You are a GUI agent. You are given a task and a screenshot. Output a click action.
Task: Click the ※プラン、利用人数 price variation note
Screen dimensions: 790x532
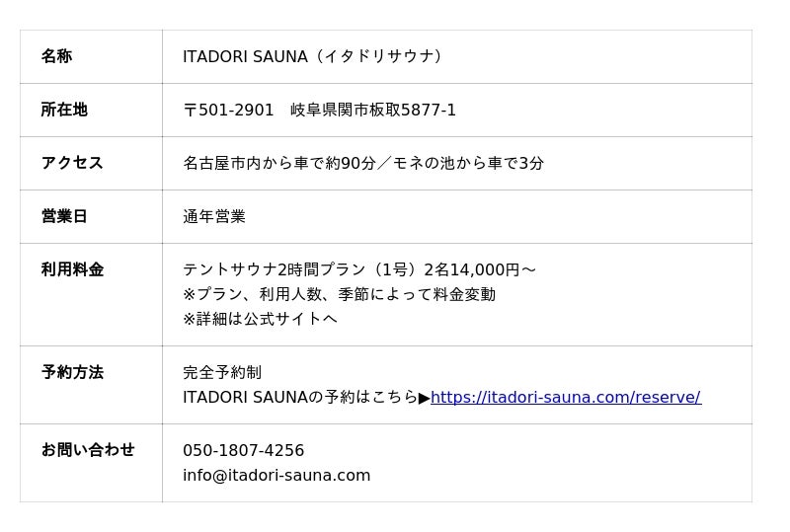pyautogui.click(x=339, y=294)
